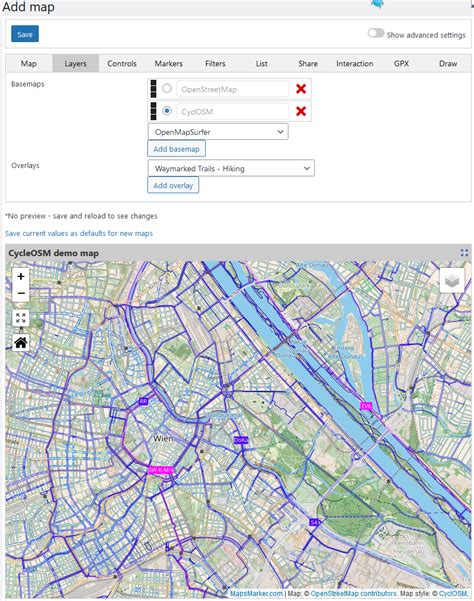Image resolution: width=474 pixels, height=601 pixels.
Task: Click the Add basemap button
Action: 176,149
